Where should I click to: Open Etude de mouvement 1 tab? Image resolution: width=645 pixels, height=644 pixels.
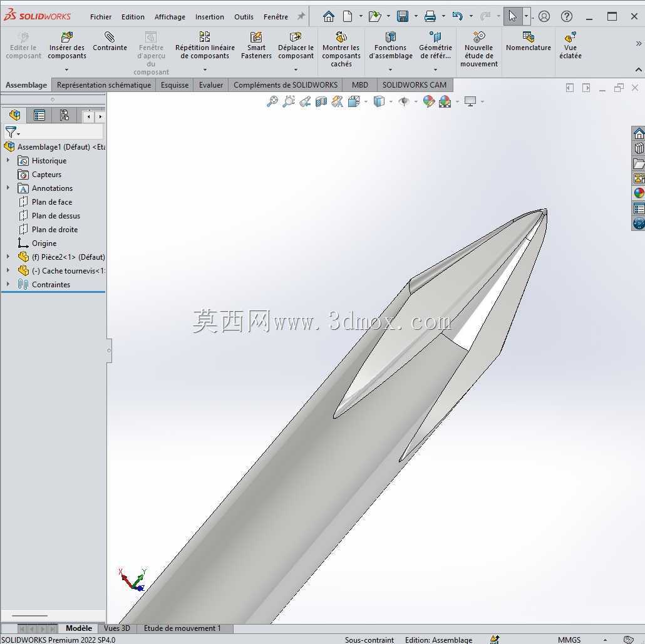point(182,628)
